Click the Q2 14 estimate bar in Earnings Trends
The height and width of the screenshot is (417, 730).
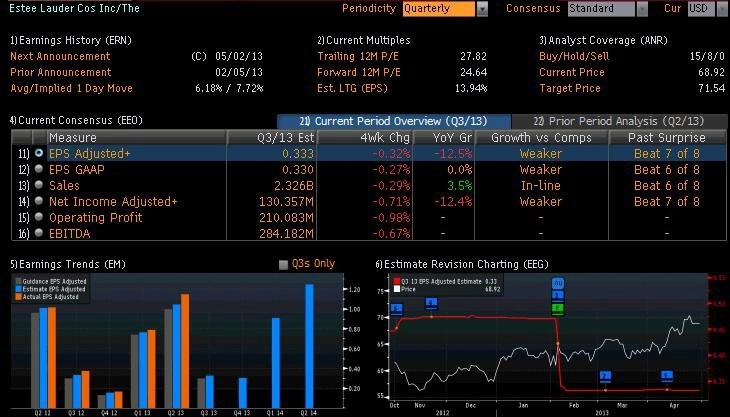[310, 346]
